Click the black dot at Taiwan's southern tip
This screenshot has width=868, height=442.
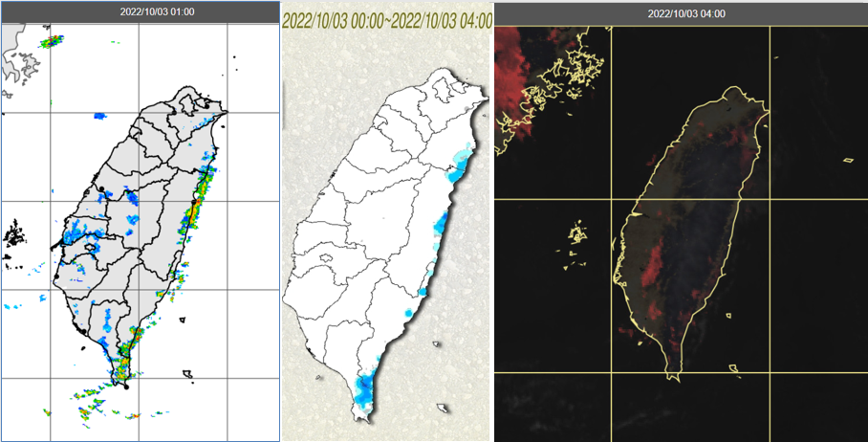click(126, 387)
